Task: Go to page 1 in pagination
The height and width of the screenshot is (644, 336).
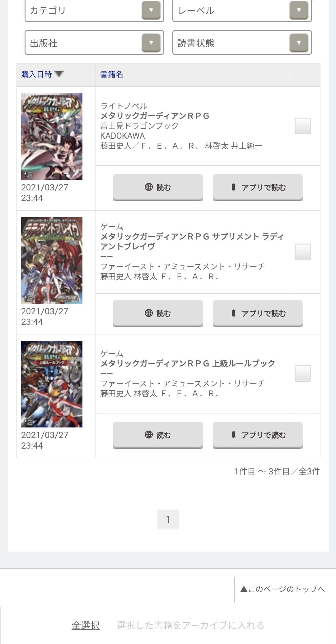Action: [168, 519]
